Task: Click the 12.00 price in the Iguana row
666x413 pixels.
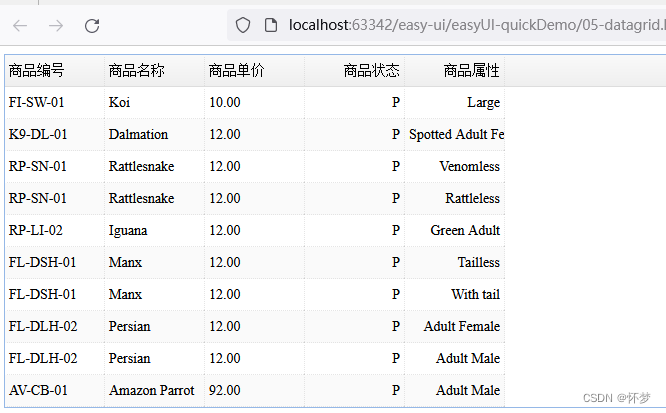Action: pos(254,230)
